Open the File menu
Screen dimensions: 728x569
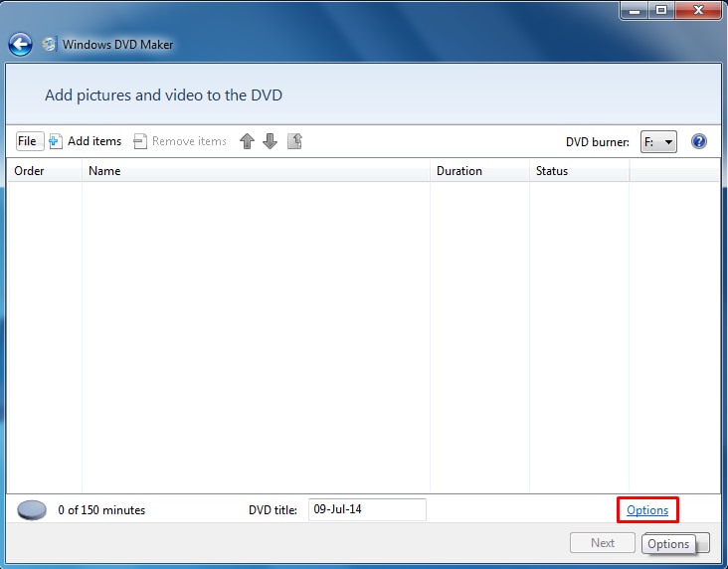pos(30,141)
